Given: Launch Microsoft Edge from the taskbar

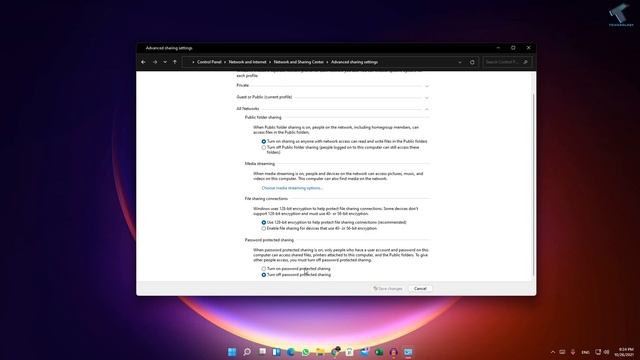Looking at the screenshot, I should tap(291, 352).
